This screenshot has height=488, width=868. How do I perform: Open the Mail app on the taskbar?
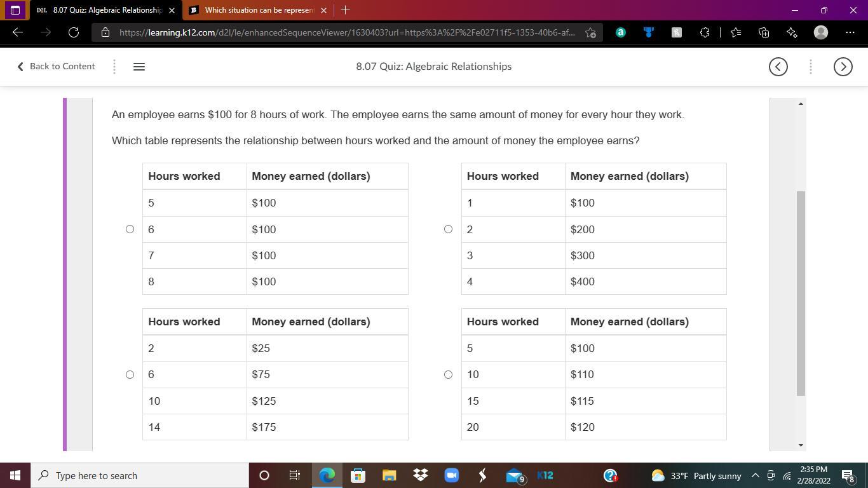(515, 475)
